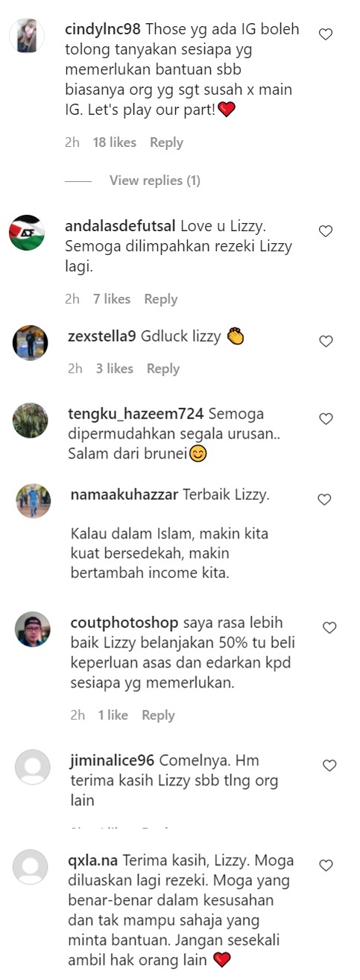
Task: Tap the heart next to qxla.na's comment
Action: [x=325, y=865]
